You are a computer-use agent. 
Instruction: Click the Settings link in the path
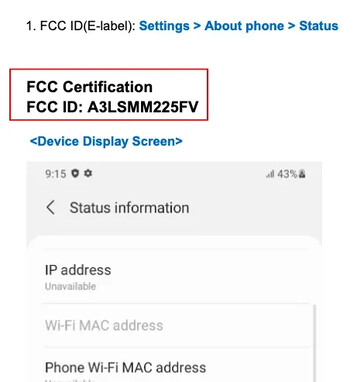pos(164,26)
